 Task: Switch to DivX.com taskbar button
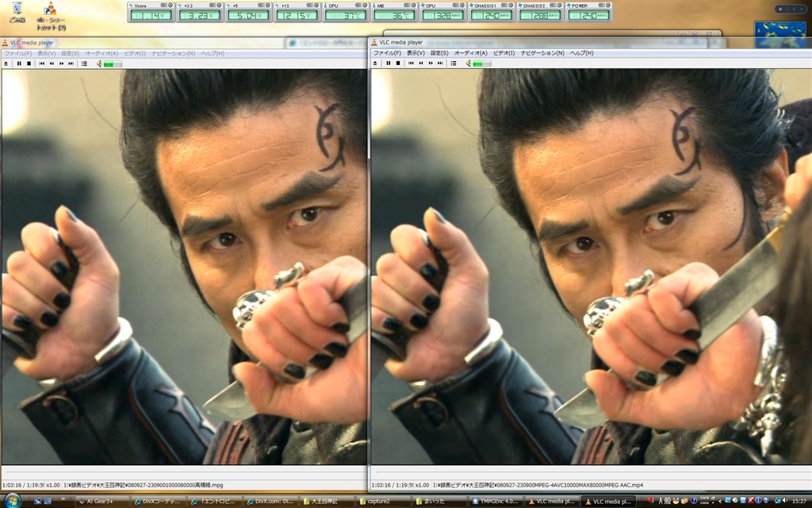(270, 502)
